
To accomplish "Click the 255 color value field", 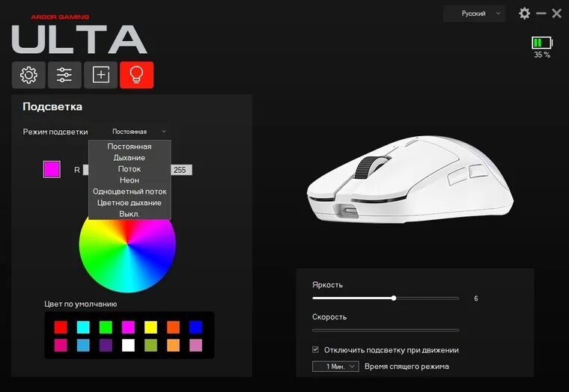I will [181, 170].
